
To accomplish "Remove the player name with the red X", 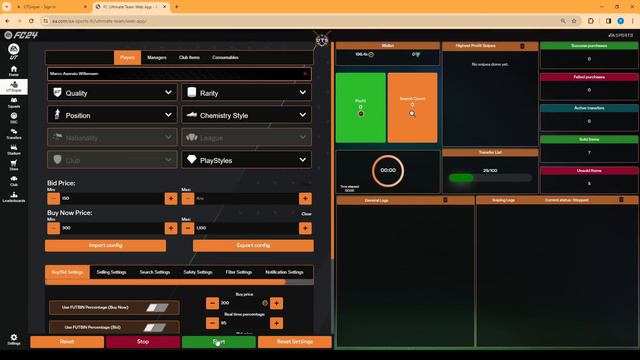I will pyautogui.click(x=305, y=74).
